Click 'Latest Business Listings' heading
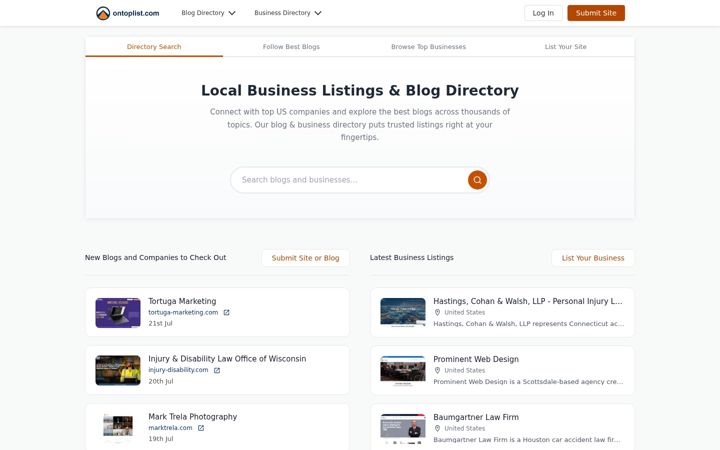The width and height of the screenshot is (720, 450). point(411,258)
